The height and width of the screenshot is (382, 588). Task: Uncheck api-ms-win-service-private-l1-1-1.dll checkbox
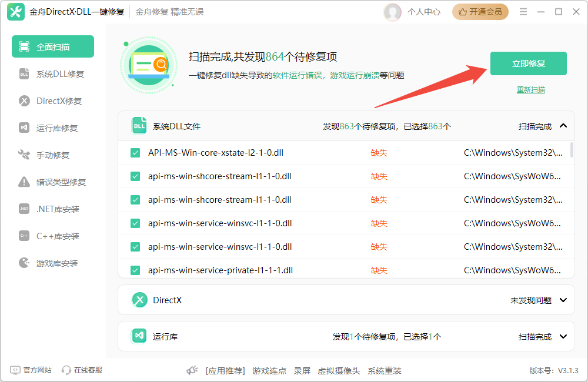click(x=135, y=270)
